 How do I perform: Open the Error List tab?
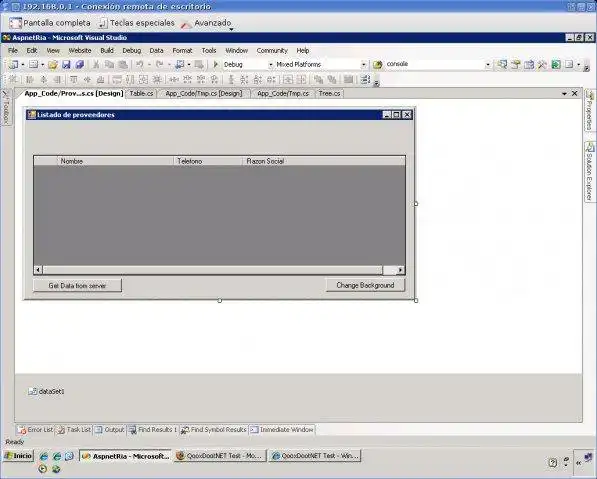point(35,430)
